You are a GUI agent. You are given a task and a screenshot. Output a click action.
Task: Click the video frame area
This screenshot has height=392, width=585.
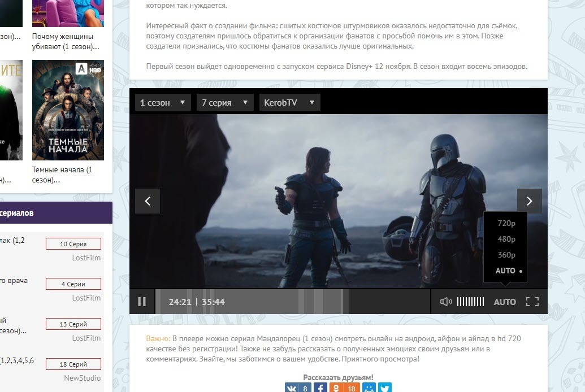[x=339, y=201]
